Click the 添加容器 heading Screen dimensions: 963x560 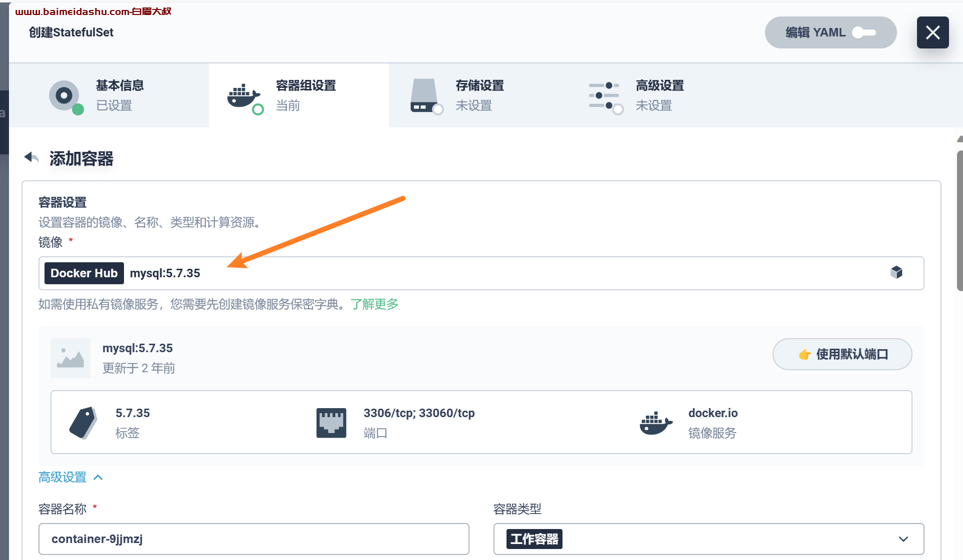pyautogui.click(x=81, y=158)
